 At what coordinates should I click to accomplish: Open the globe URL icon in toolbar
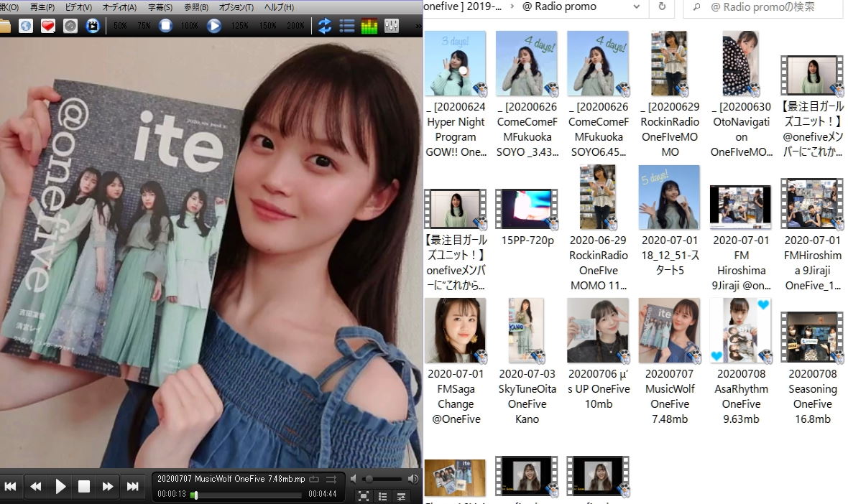tap(26, 27)
